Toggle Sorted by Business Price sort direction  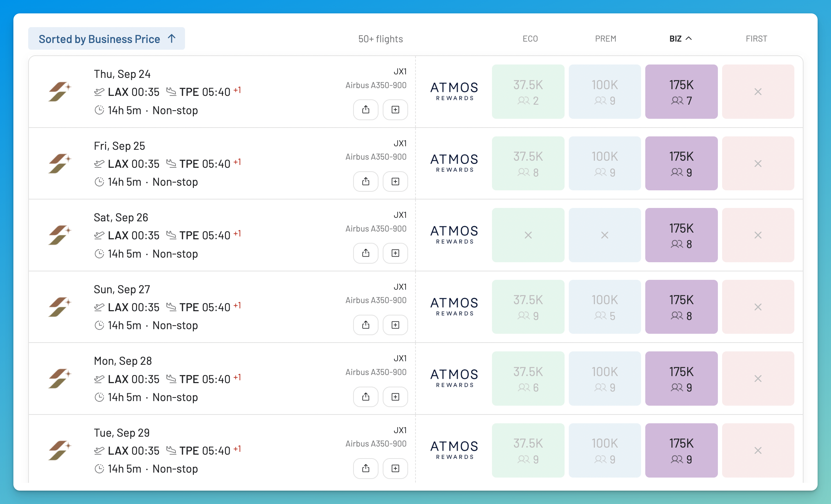coord(106,39)
